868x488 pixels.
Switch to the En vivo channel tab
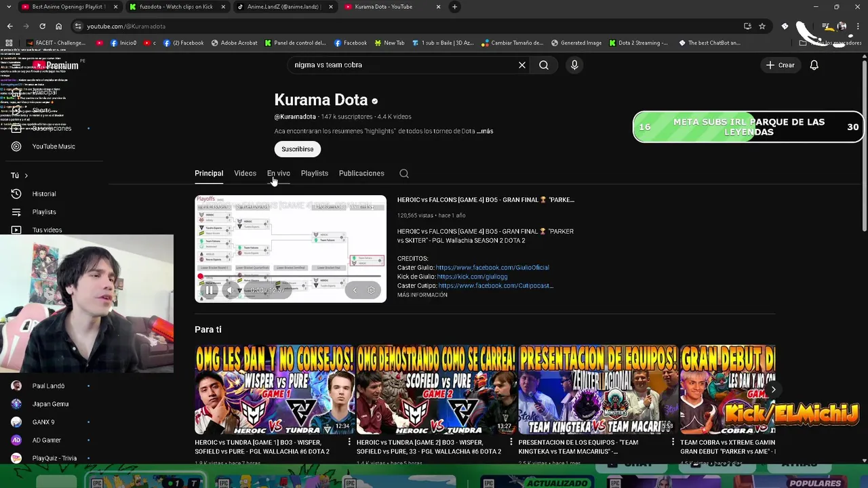(x=278, y=174)
